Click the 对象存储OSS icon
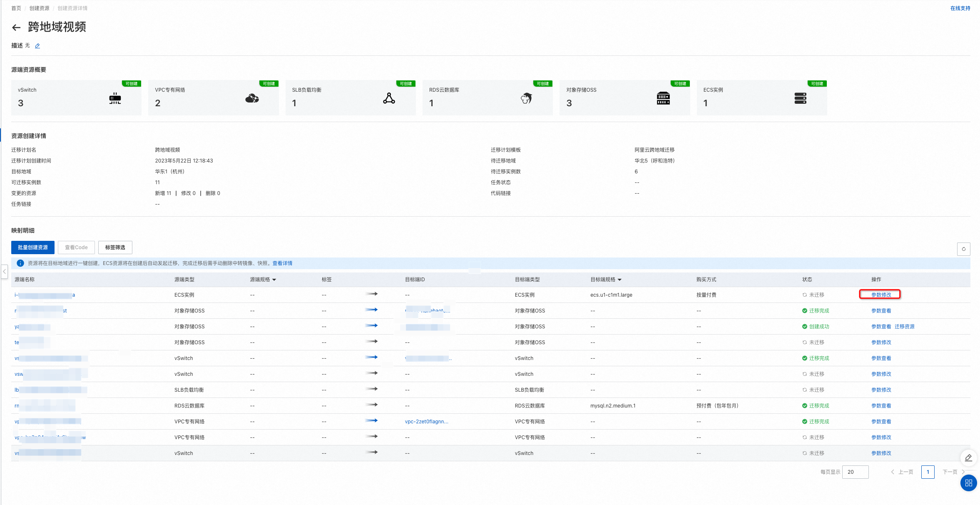 pyautogui.click(x=663, y=98)
